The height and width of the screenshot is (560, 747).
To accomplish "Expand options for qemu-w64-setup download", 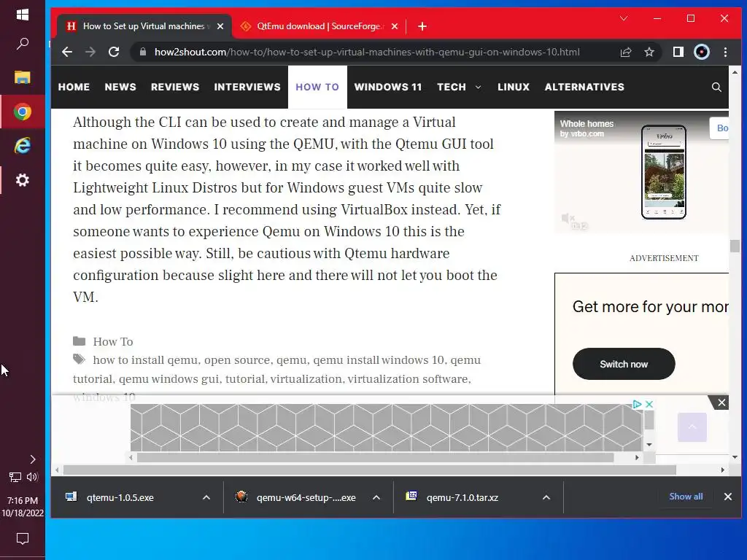I will (376, 497).
